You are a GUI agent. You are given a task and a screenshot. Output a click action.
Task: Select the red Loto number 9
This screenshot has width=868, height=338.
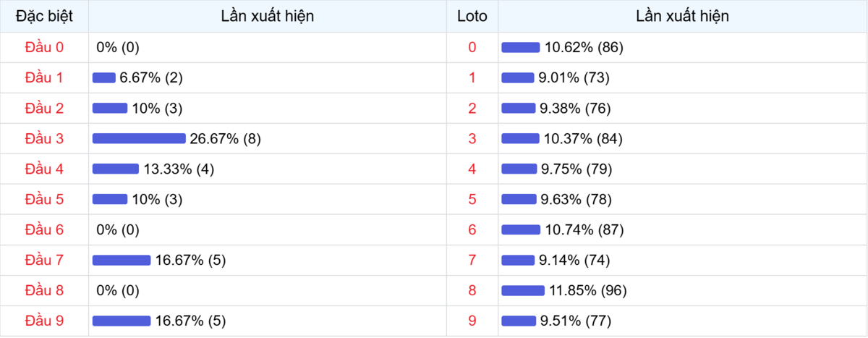tap(472, 321)
